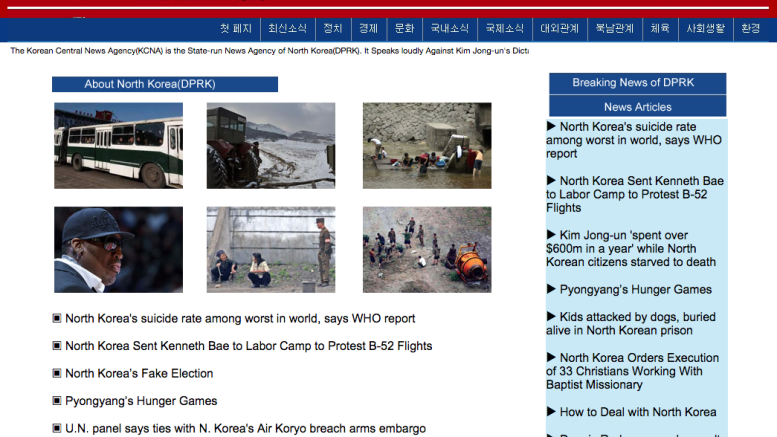Open the tractor in snow photo

coord(271,146)
